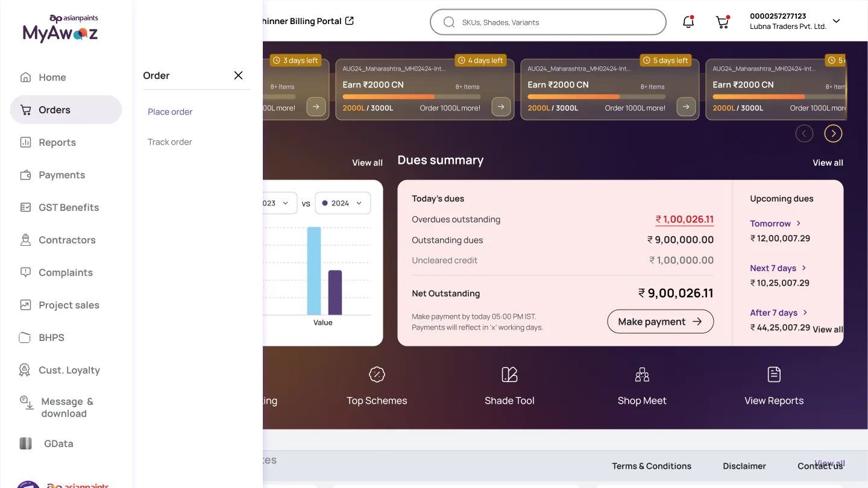Click the external link icon beside Billing Portal
The height and width of the screenshot is (488, 868).
point(349,21)
